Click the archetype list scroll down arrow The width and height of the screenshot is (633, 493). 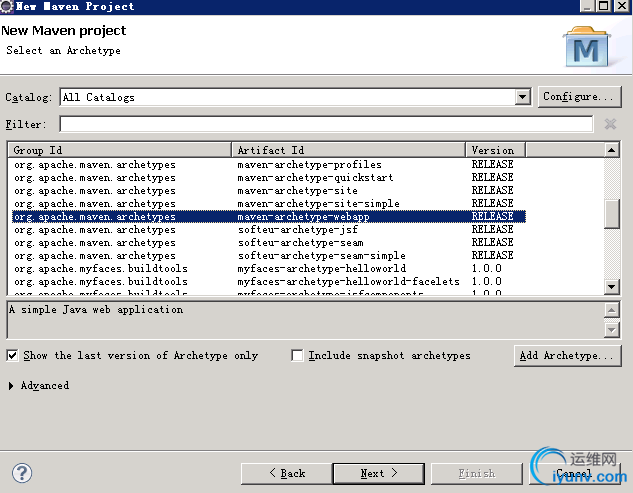[612, 287]
